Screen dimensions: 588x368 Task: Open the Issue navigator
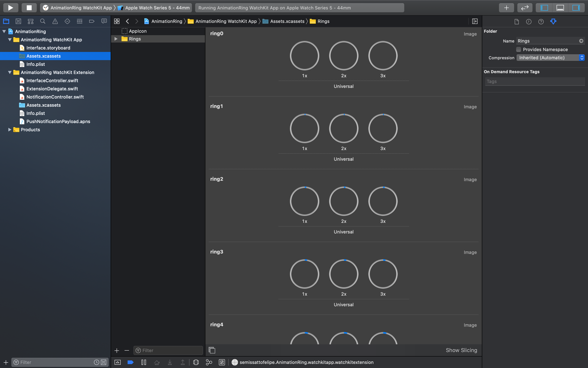55,21
